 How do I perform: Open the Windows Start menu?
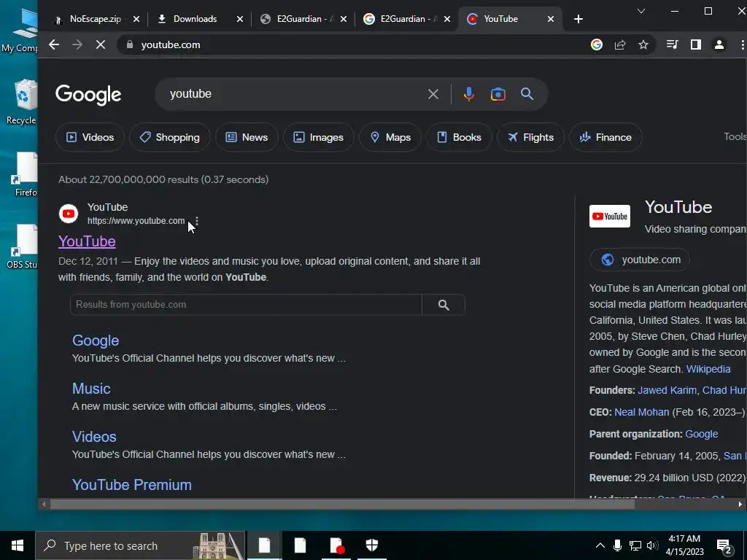(x=18, y=545)
